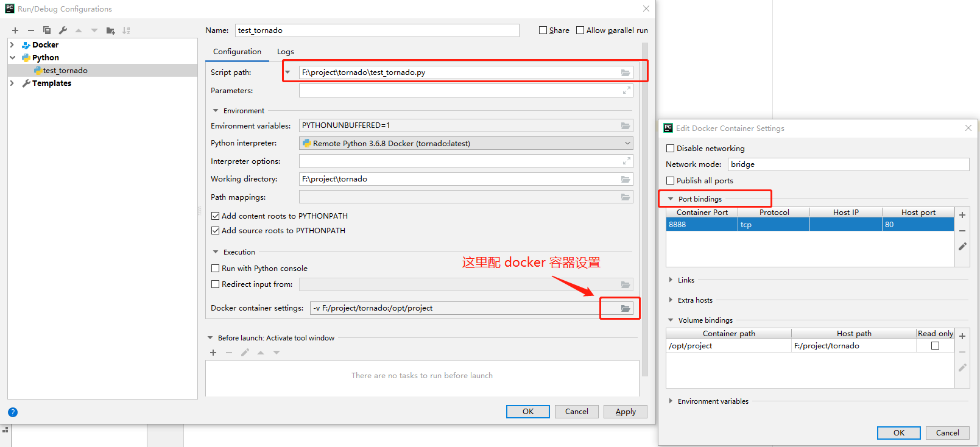The image size is (980, 447).
Task: Collapse Before launch section
Action: 210,338
